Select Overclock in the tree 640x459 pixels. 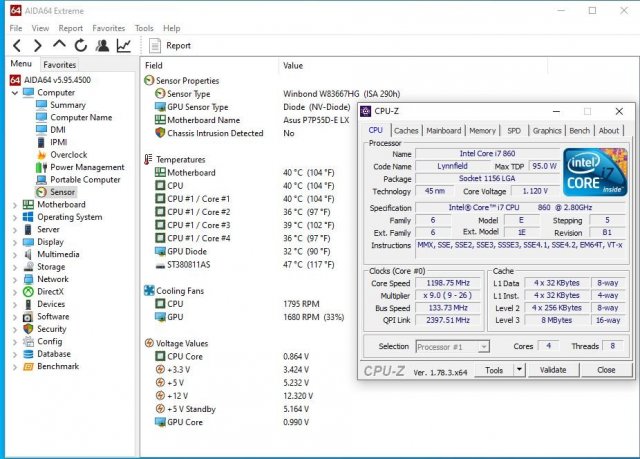(x=68, y=154)
